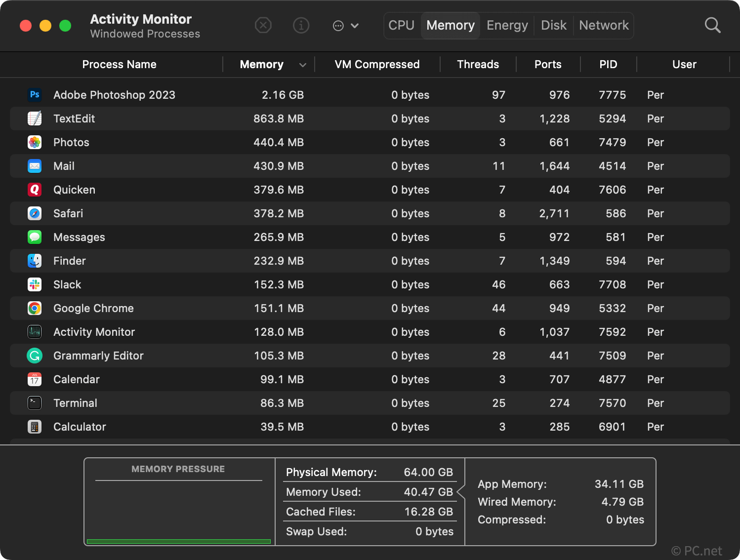The height and width of the screenshot is (560, 740).
Task: Select the Calculator process name
Action: click(80, 427)
